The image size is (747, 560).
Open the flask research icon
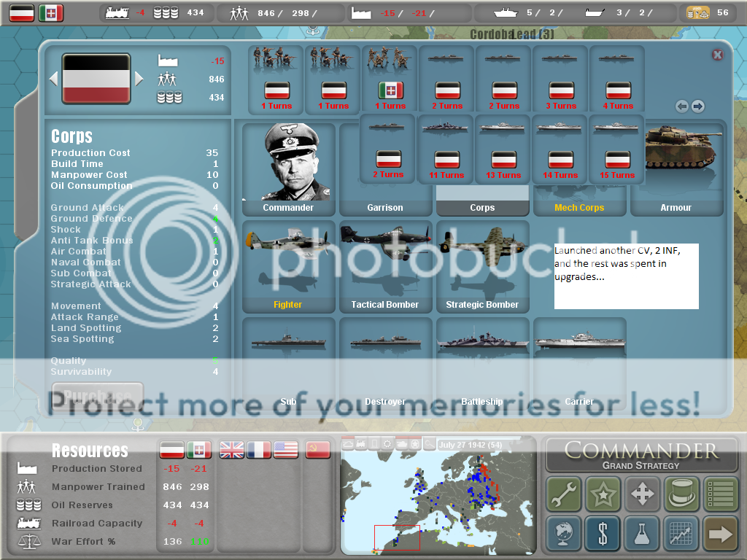[x=642, y=534]
